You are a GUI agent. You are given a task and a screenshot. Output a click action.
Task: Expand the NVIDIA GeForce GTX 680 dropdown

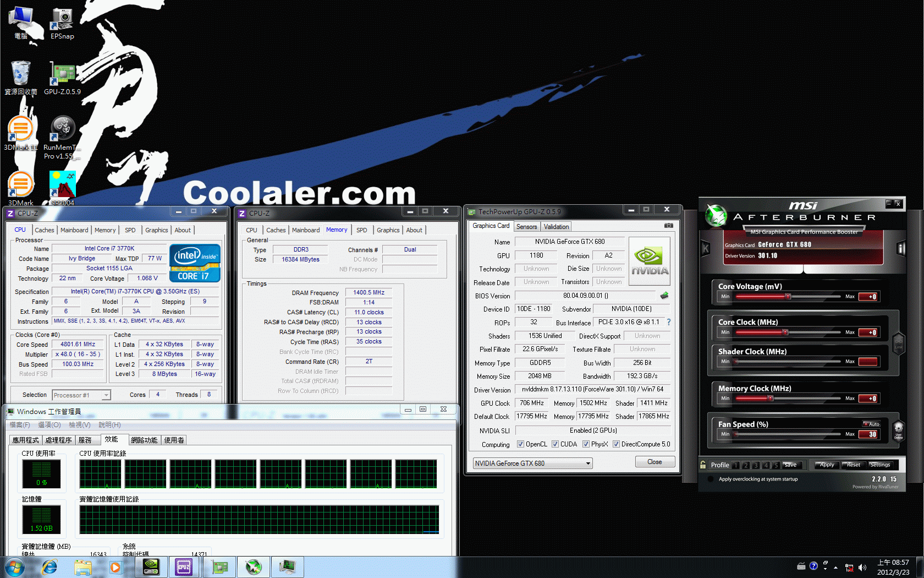pyautogui.click(x=588, y=464)
